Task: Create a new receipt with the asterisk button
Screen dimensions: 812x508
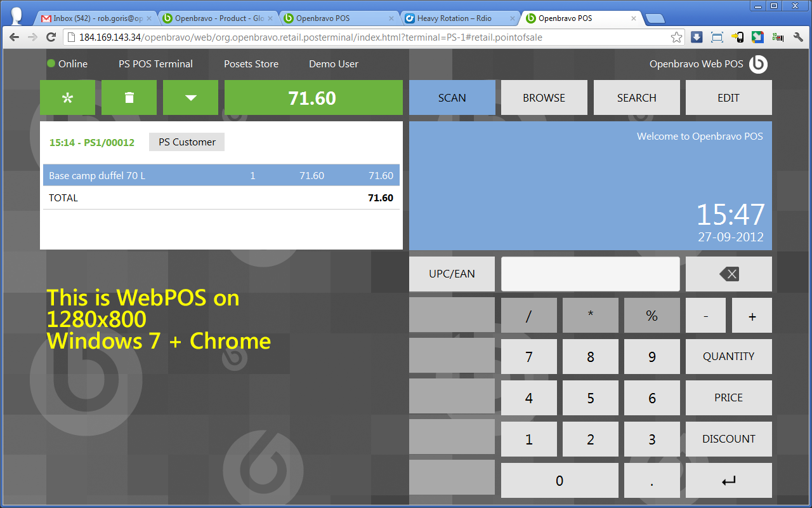Action: point(67,98)
